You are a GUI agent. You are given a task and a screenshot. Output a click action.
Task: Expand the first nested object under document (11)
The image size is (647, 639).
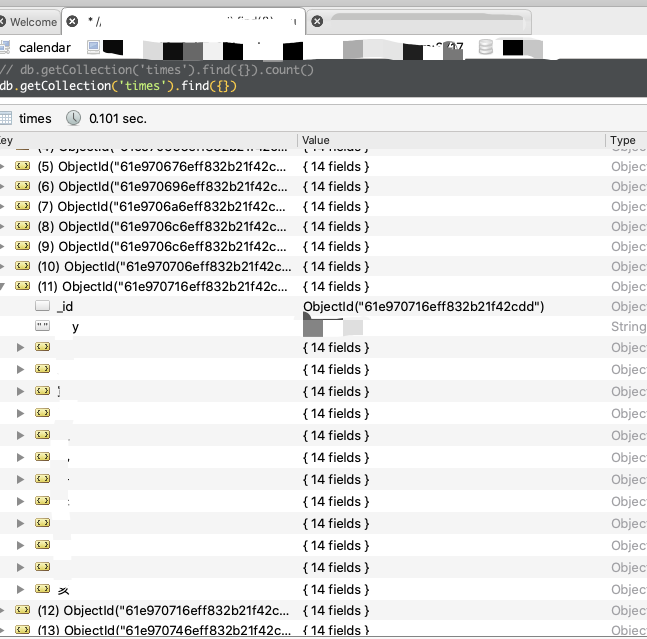click(x=21, y=347)
